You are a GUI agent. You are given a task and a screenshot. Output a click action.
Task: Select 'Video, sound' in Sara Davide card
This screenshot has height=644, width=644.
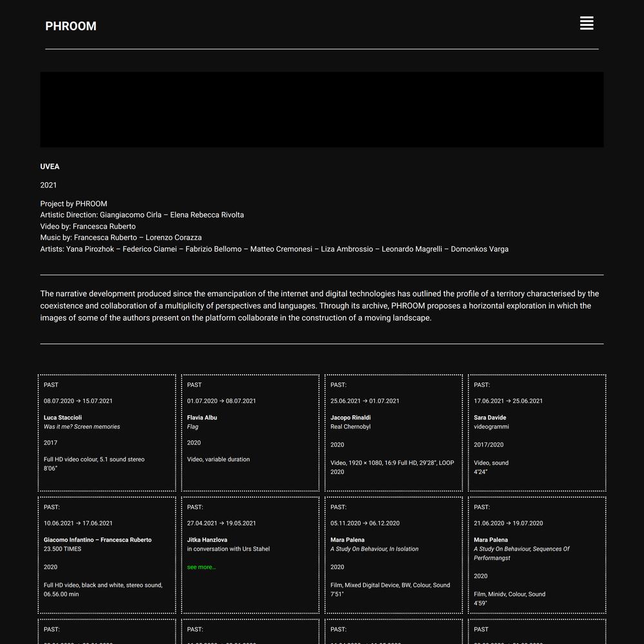[x=491, y=463]
